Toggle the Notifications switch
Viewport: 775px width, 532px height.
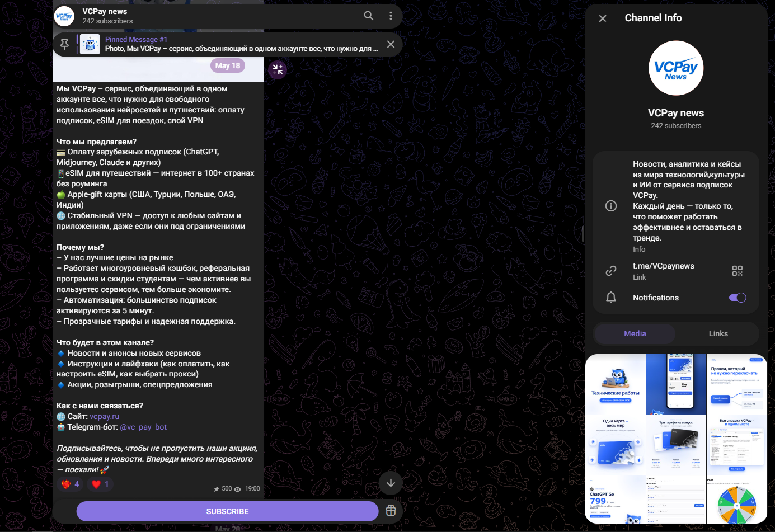738,298
